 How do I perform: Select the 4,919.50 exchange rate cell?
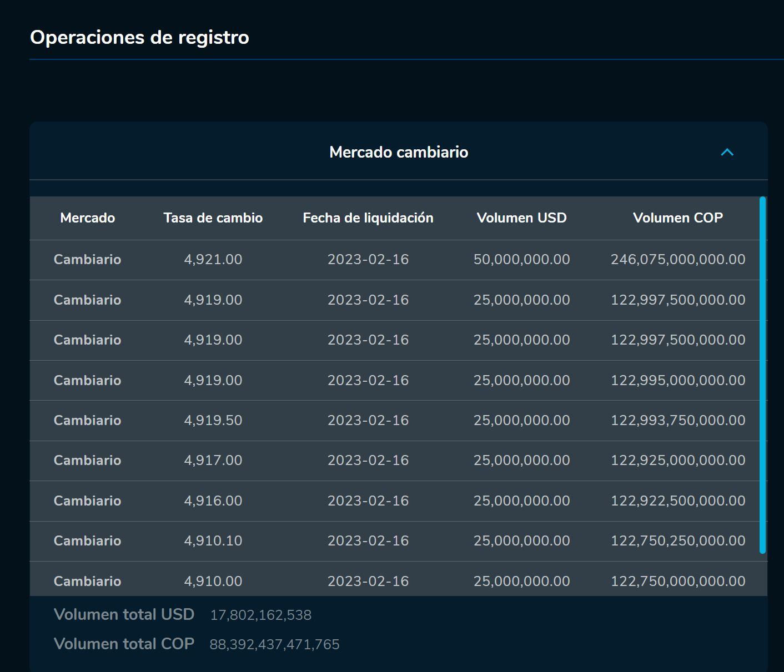pyautogui.click(x=213, y=421)
